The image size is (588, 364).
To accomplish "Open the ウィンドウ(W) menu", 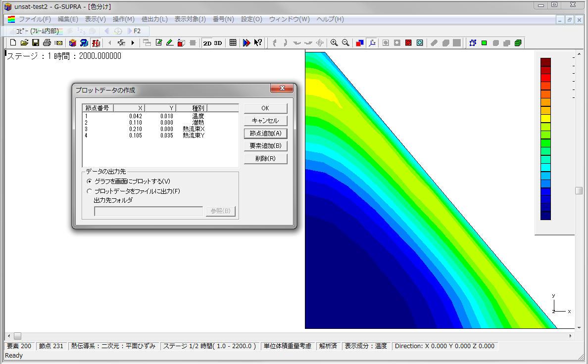I will click(289, 19).
